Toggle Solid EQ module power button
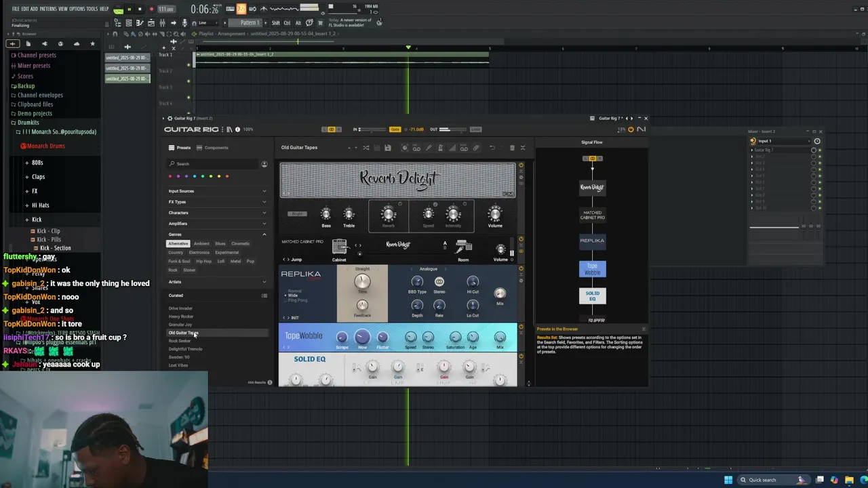Screen dimensions: 868x488 pos(521,357)
